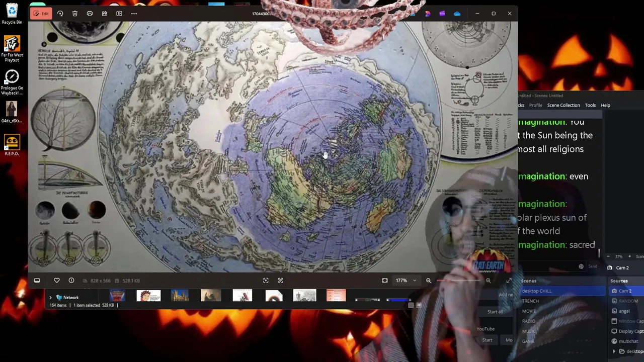The width and height of the screenshot is (644, 362).
Task: Share the image from Photos toolbar
Action: (104, 14)
